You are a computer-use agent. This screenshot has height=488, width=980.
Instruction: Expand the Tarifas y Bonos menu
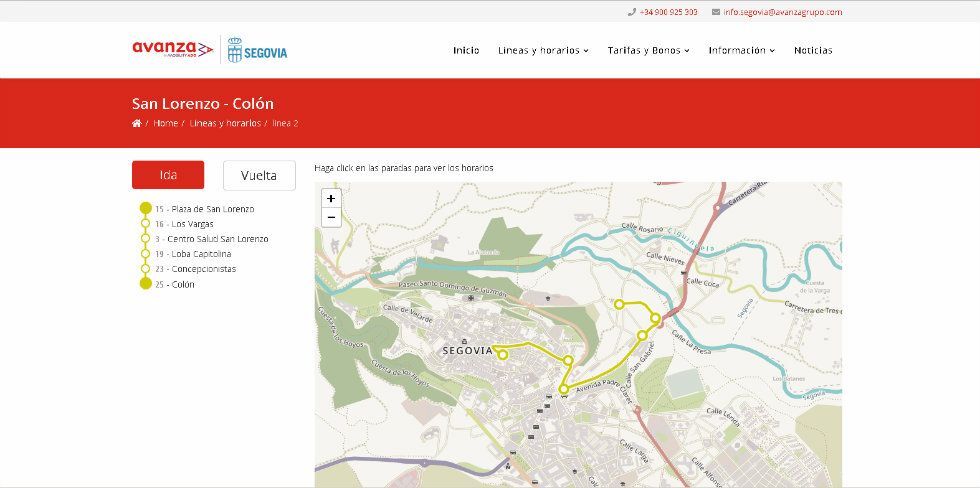[648, 50]
